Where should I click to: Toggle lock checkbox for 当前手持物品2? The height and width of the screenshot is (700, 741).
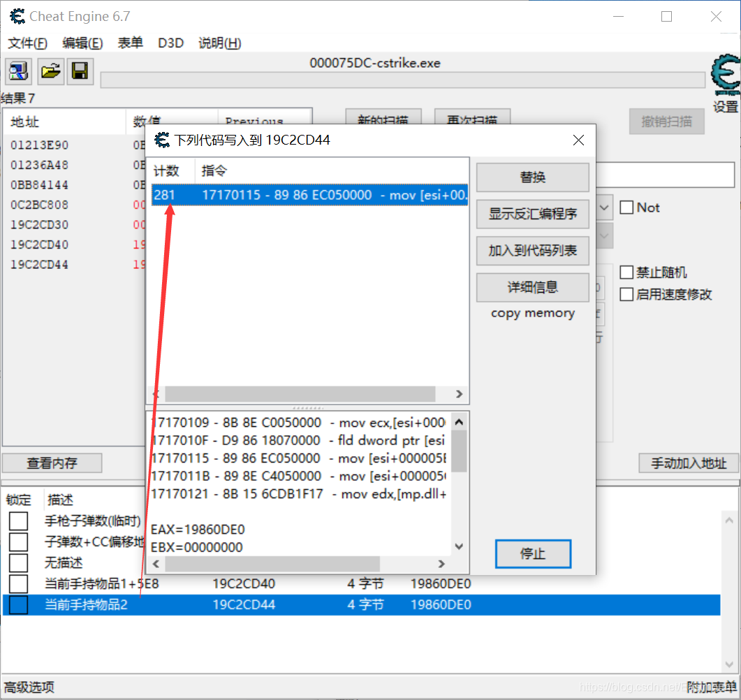18,604
